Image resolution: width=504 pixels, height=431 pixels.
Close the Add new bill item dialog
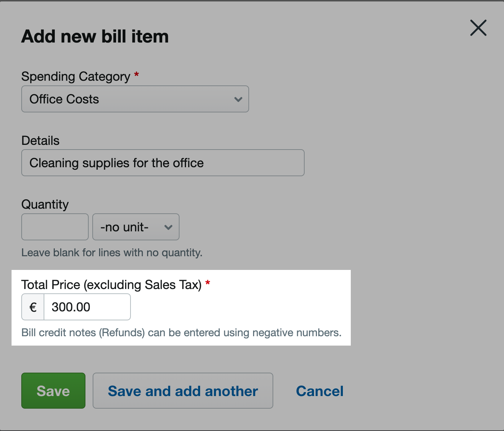pyautogui.click(x=478, y=28)
